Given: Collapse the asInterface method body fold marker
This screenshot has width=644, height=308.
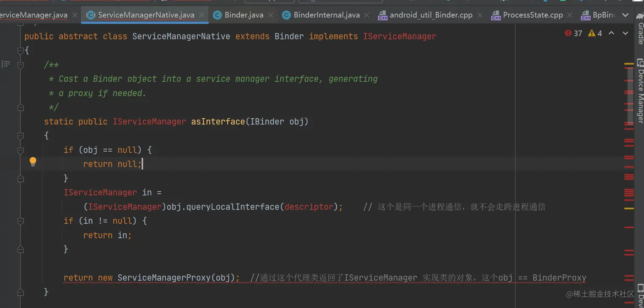Looking at the screenshot, I should coord(20,136).
